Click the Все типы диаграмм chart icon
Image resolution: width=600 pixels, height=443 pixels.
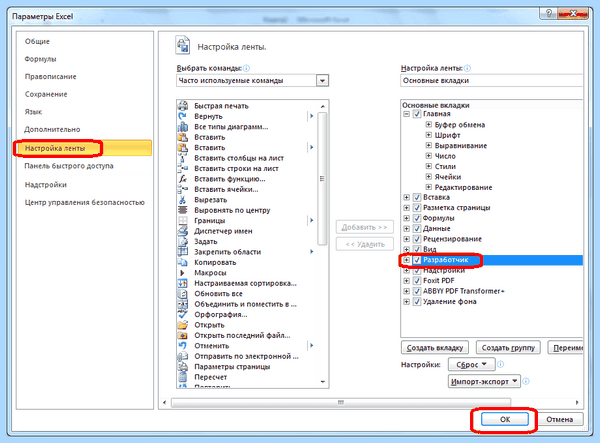183,127
